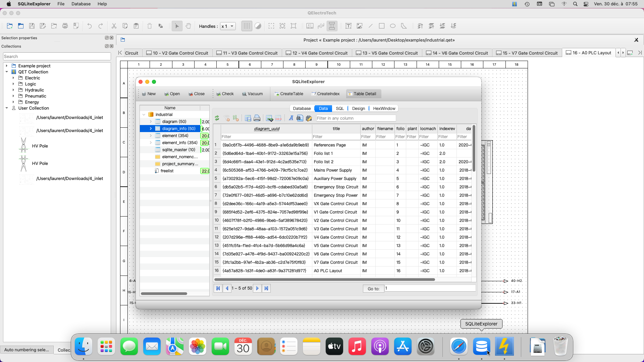
Task: Click the data table horizontal scrollbar
Action: click(x=325, y=280)
